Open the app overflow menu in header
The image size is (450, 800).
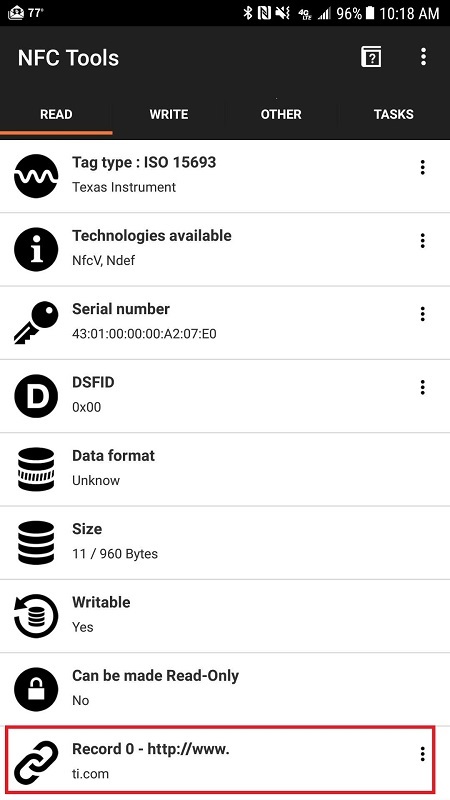coord(423,57)
